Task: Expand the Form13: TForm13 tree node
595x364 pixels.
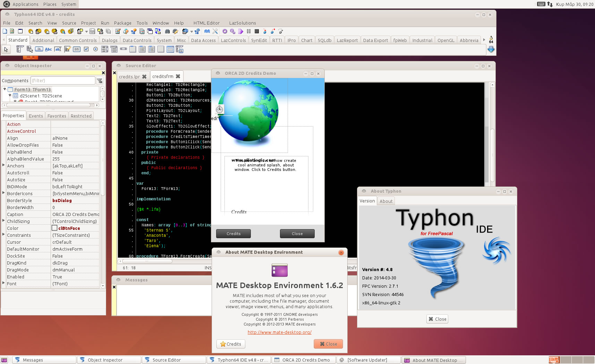Action: point(5,89)
